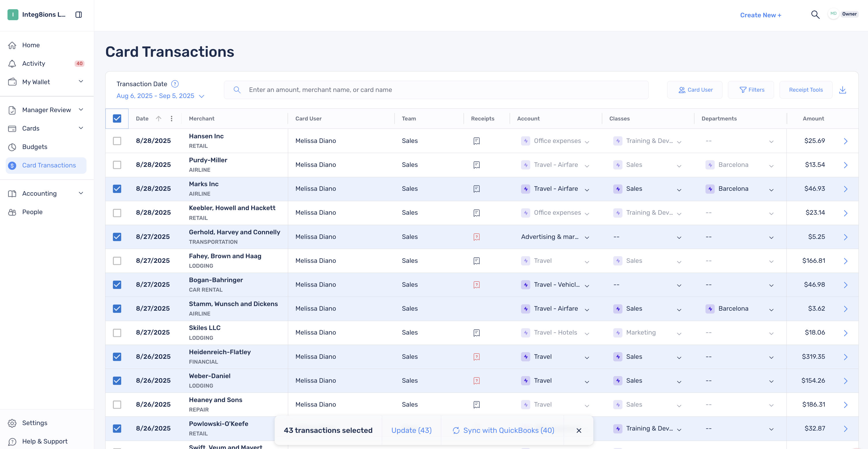Click Sync with QuickBooks (40)
This screenshot has width=868, height=449.
coord(503,431)
